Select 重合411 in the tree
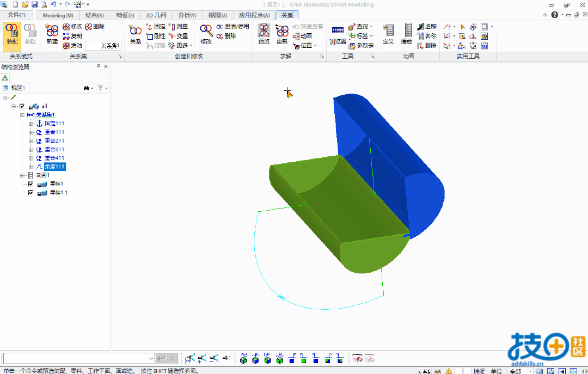588x374 pixels. point(54,158)
